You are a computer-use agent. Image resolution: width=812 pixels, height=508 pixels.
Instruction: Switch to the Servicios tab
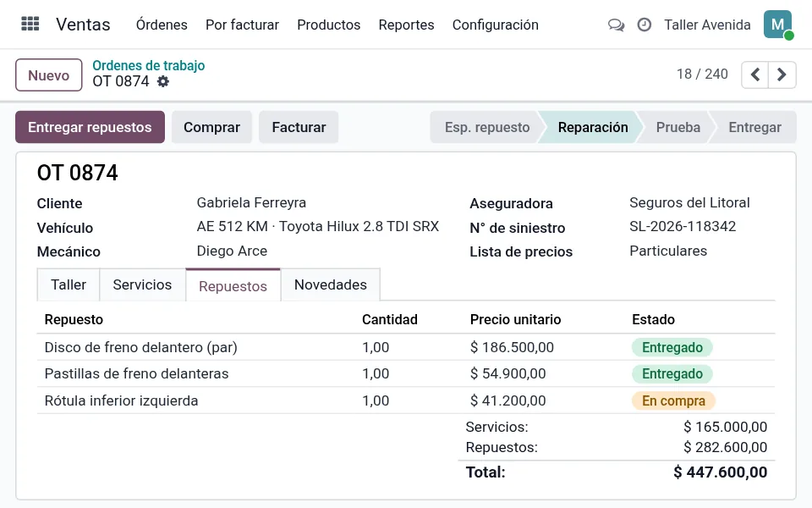point(142,284)
